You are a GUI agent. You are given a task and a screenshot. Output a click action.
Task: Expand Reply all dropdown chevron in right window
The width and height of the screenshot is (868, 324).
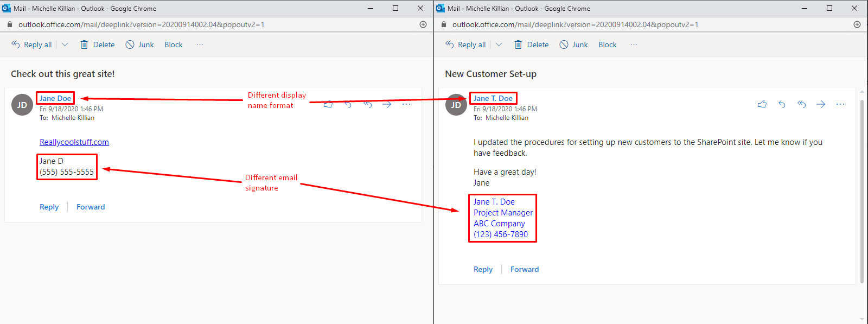[499, 45]
